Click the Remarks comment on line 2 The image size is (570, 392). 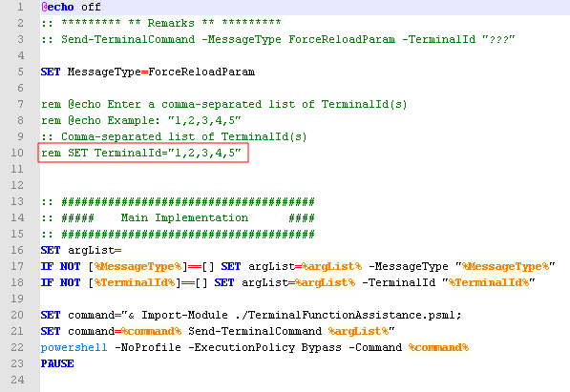tap(160, 23)
